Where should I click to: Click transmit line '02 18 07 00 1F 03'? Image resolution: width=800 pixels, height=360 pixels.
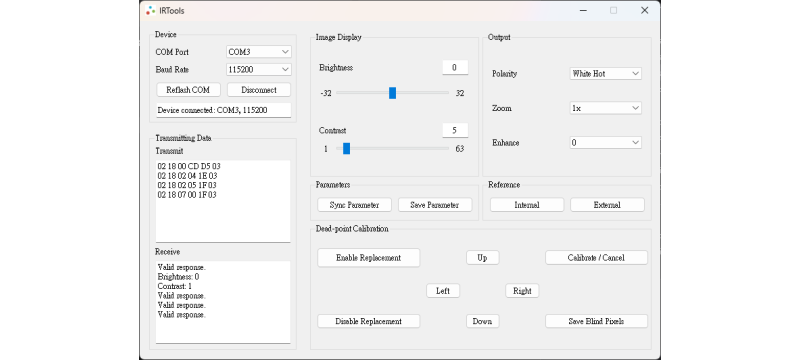pyautogui.click(x=187, y=195)
